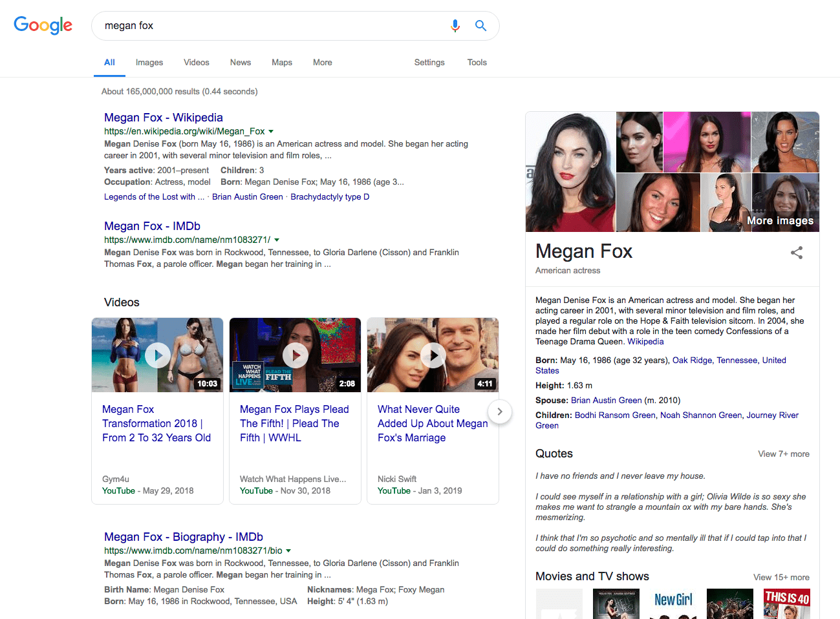Click the blue search magnifier icon
This screenshot has width=840, height=619.
tap(480, 26)
